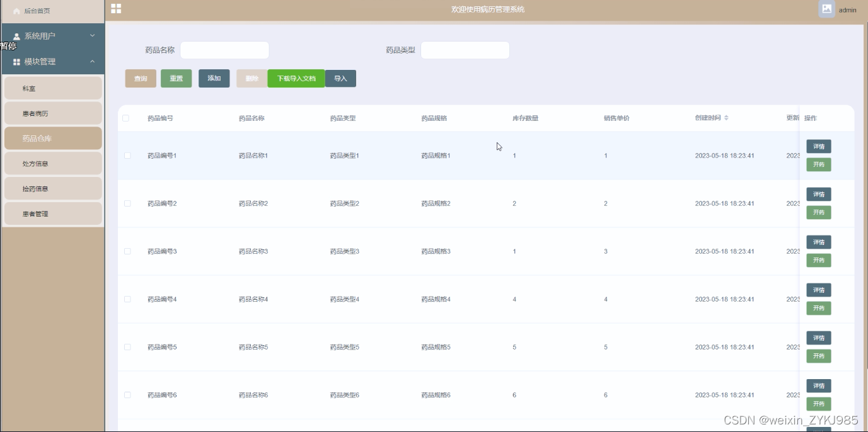Select the 药品仓库 menu item
868x432 pixels.
[53, 139]
